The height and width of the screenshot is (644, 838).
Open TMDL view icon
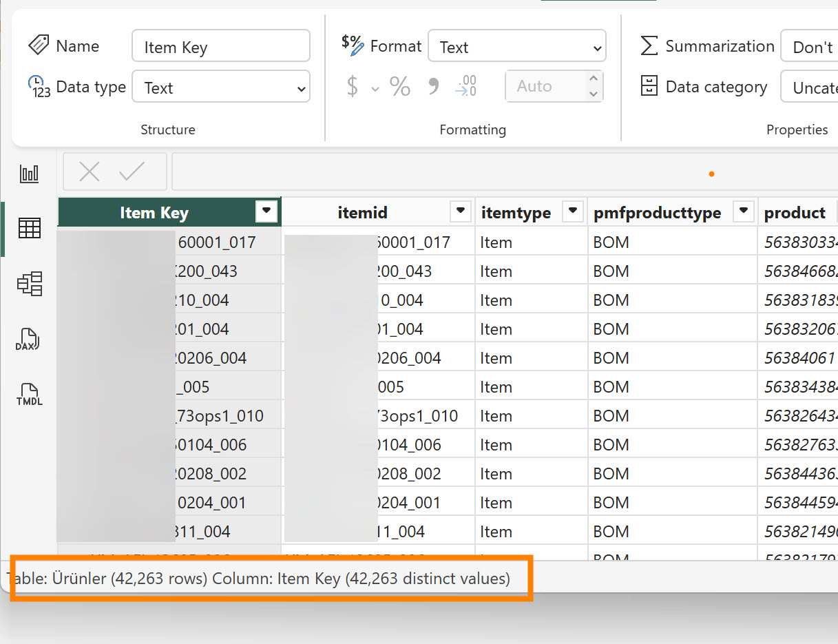pyautogui.click(x=30, y=395)
